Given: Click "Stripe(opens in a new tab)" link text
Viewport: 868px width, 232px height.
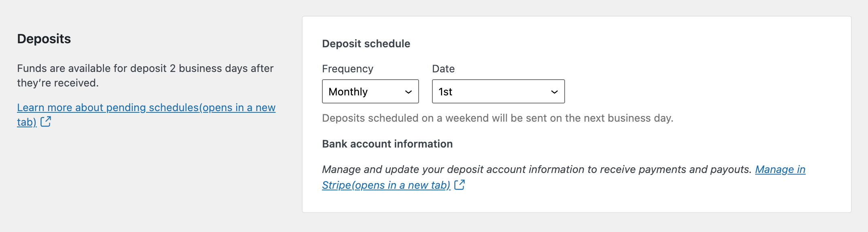Looking at the screenshot, I should tap(386, 185).
